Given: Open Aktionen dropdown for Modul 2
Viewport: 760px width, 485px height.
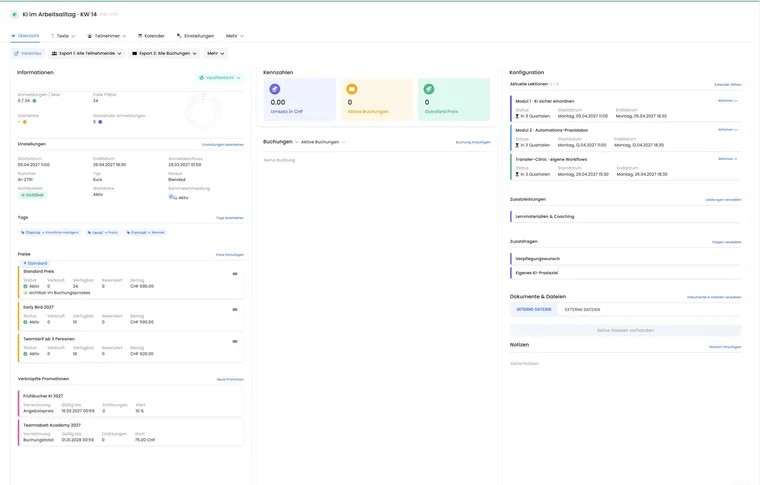Looking at the screenshot, I should click(x=728, y=130).
